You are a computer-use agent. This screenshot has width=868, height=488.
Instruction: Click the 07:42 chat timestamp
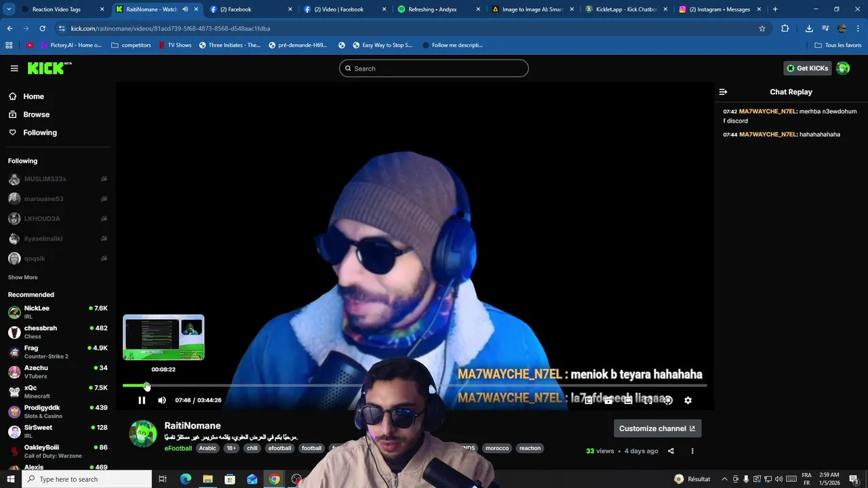730,112
